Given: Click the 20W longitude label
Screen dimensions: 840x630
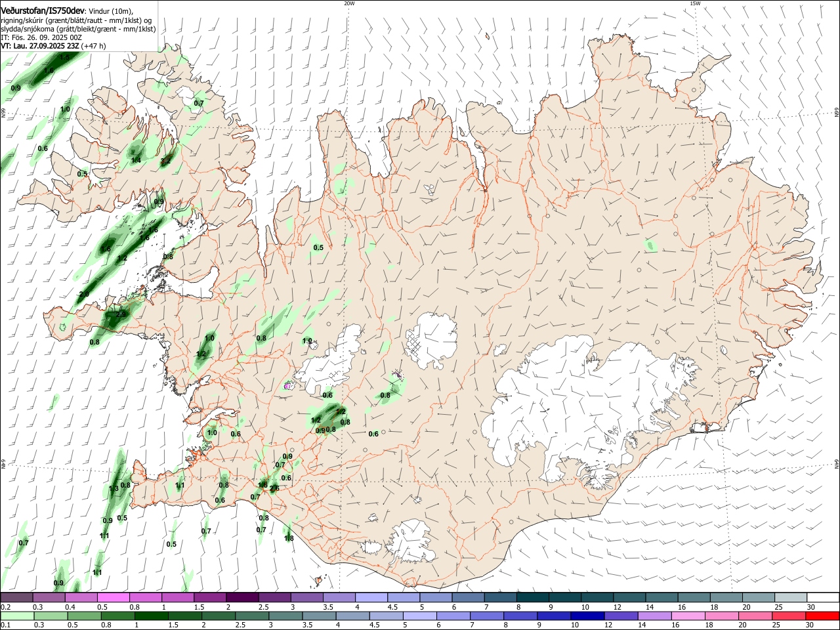Looking at the screenshot, I should pos(349,3).
